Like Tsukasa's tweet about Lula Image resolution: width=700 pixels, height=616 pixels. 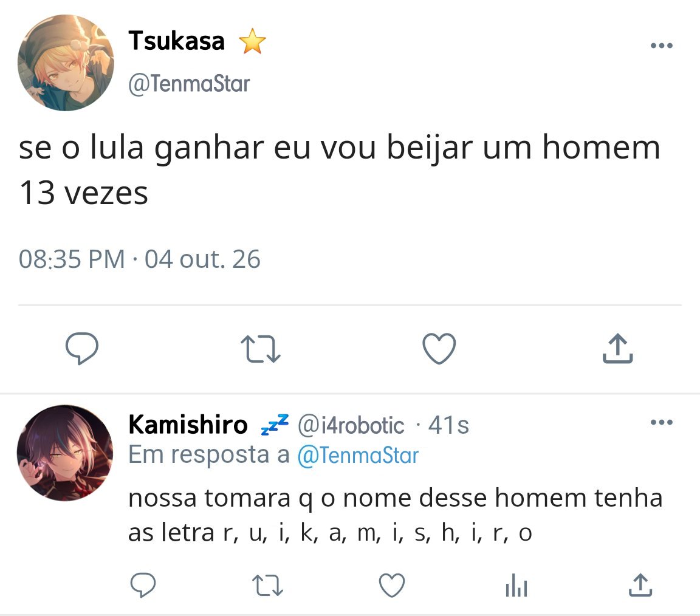coord(439,348)
